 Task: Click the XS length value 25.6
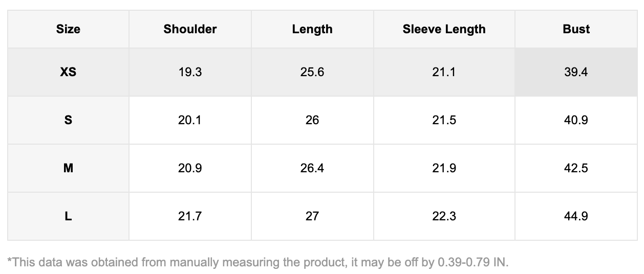(312, 72)
